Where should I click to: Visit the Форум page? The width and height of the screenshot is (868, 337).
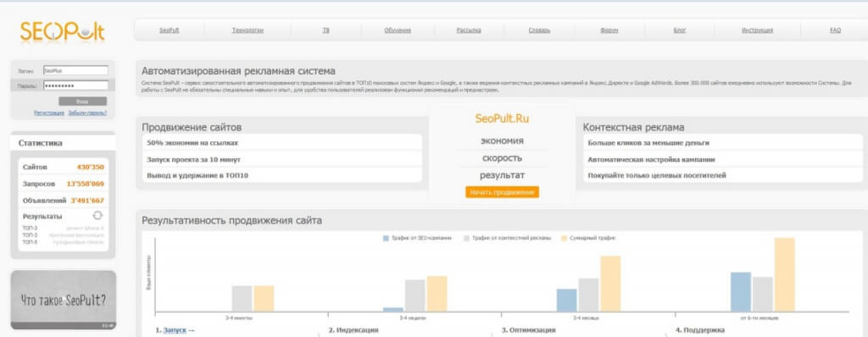(x=609, y=30)
